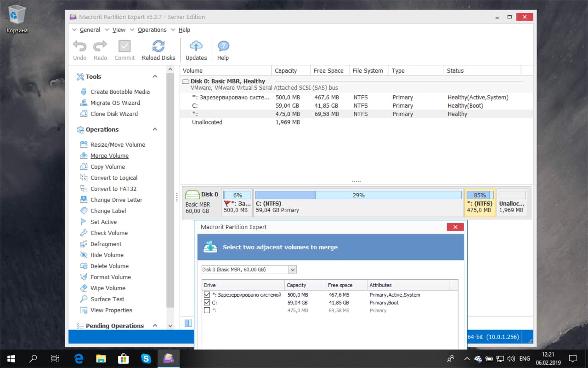Open Skype from the taskbar
This screenshot has height=368, width=588.
146,358
